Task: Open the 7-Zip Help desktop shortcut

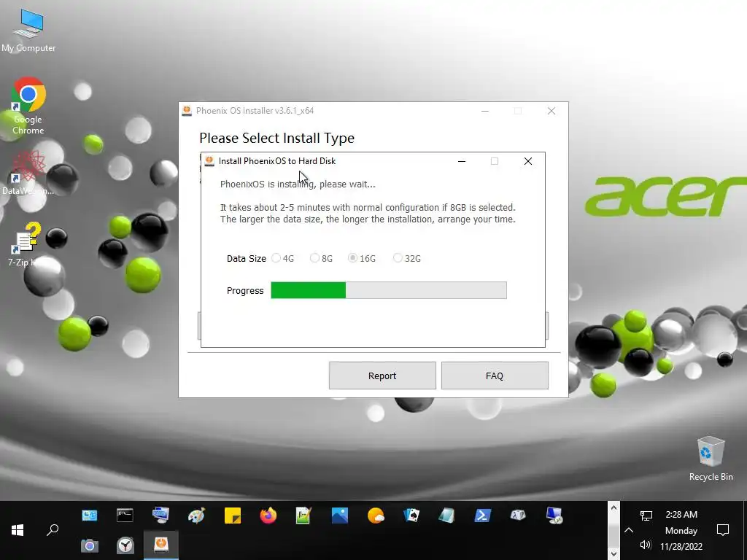Action: [x=26, y=244]
